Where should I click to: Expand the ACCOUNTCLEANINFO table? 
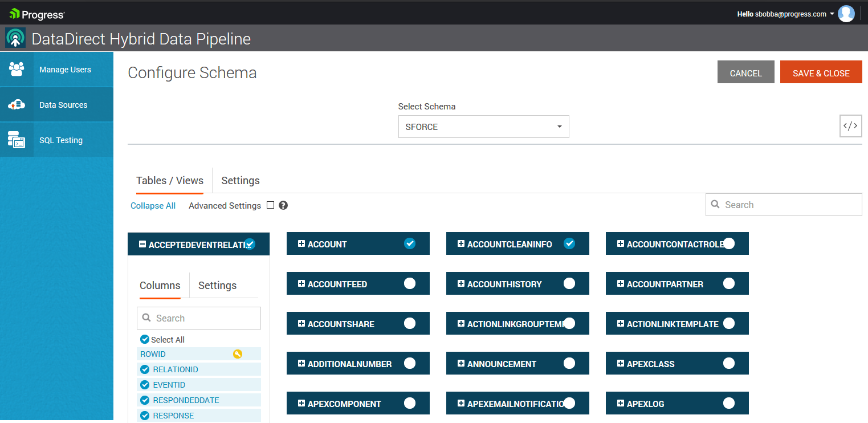461,244
